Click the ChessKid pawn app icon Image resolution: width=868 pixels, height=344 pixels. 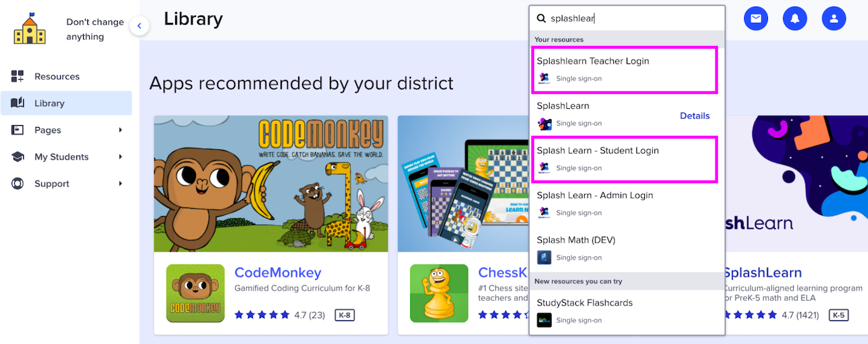tap(439, 293)
